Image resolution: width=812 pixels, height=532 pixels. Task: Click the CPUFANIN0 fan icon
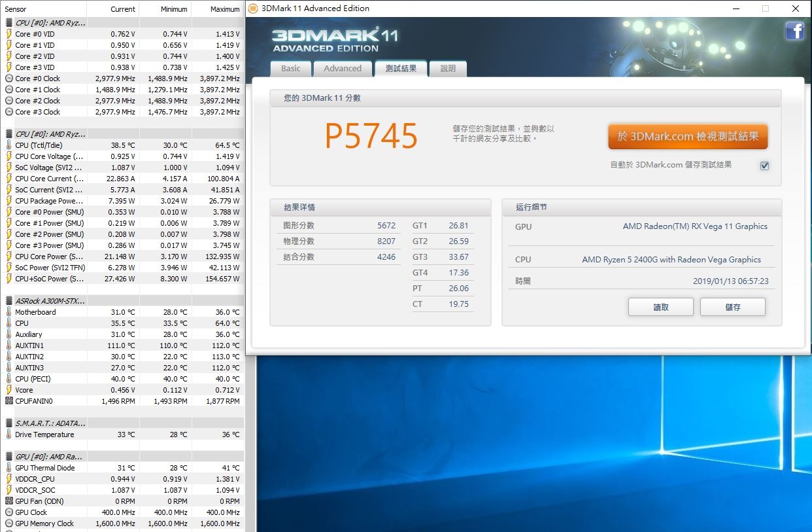[8, 401]
